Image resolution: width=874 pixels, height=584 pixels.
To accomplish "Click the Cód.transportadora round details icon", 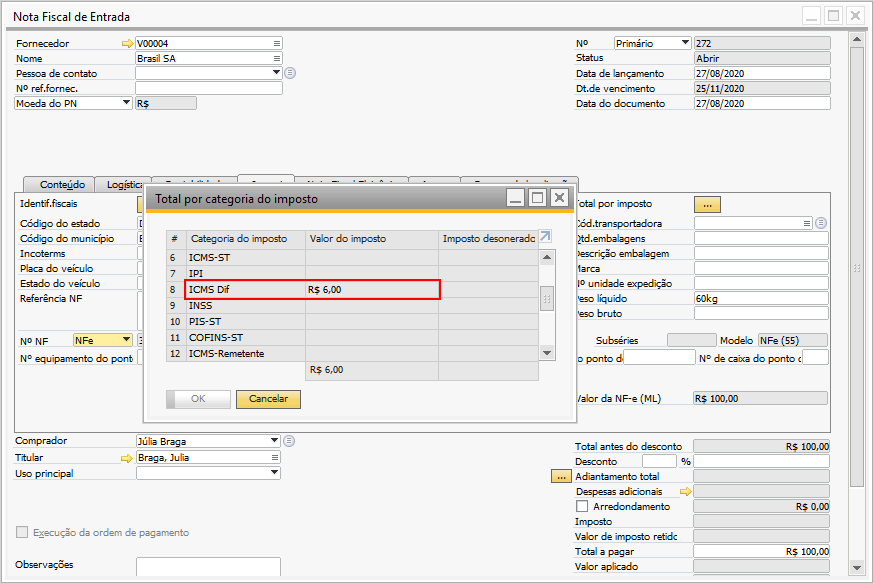I will coord(820,223).
